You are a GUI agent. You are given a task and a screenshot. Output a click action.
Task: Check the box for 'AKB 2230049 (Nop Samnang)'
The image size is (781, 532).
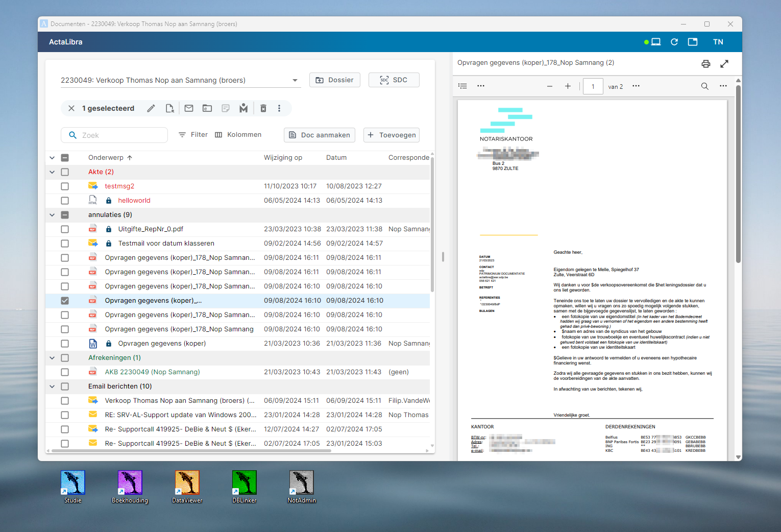pos(65,372)
